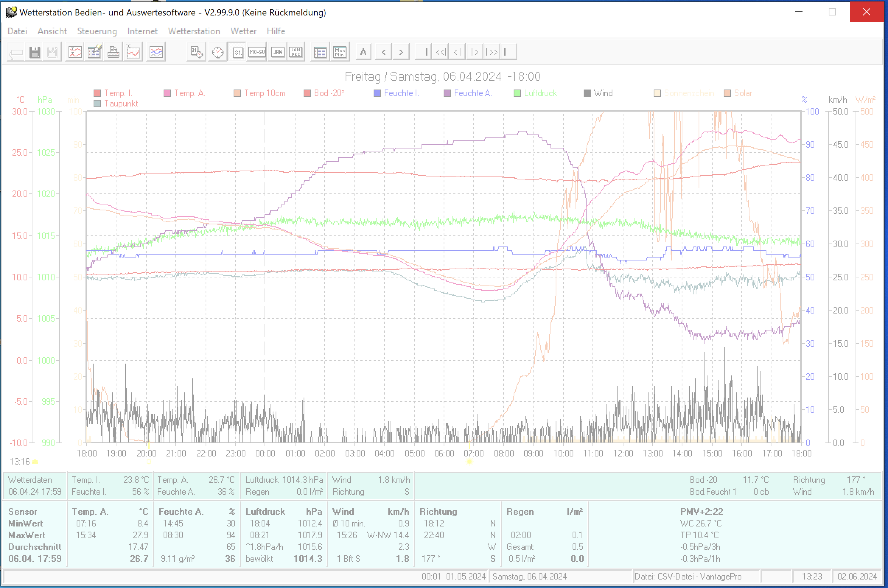Click the Luftdruck green color swatch
888x588 pixels.
(x=517, y=93)
